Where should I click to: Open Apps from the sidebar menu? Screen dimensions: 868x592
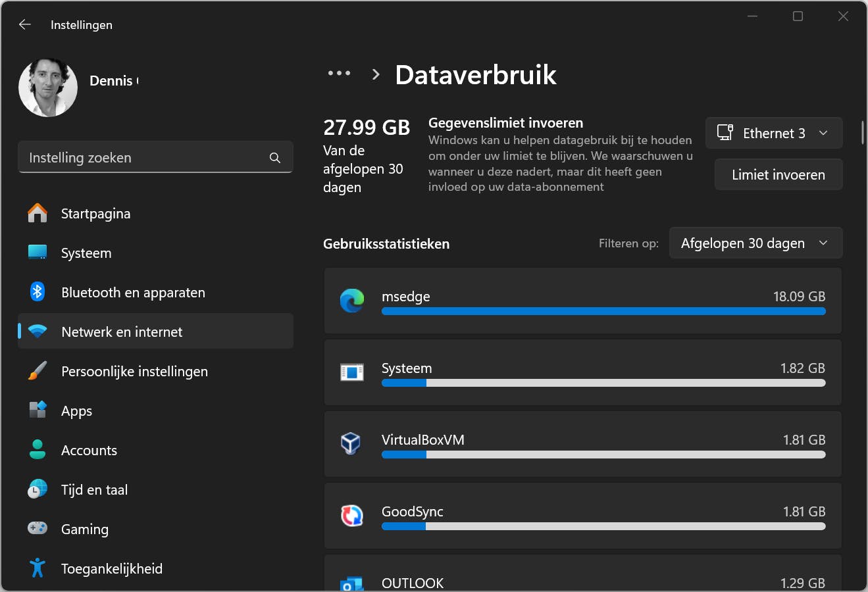click(x=76, y=410)
